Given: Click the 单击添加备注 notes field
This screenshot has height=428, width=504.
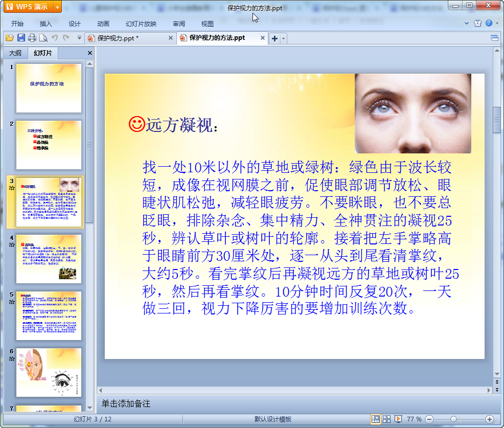Looking at the screenshot, I should pyautogui.click(x=295, y=404).
